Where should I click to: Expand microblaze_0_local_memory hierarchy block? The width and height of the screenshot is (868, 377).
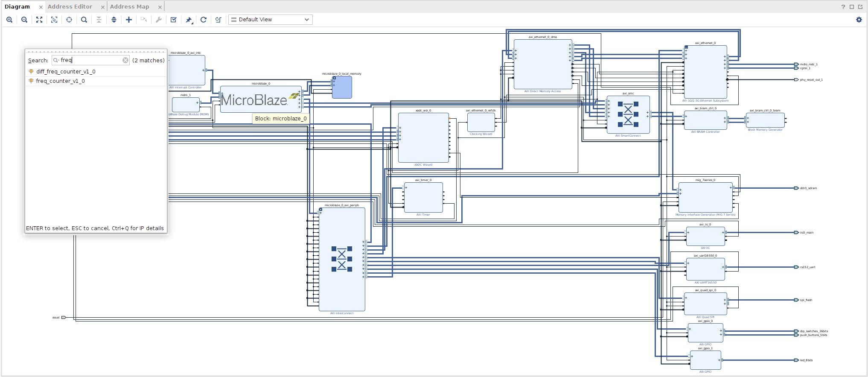pos(335,78)
